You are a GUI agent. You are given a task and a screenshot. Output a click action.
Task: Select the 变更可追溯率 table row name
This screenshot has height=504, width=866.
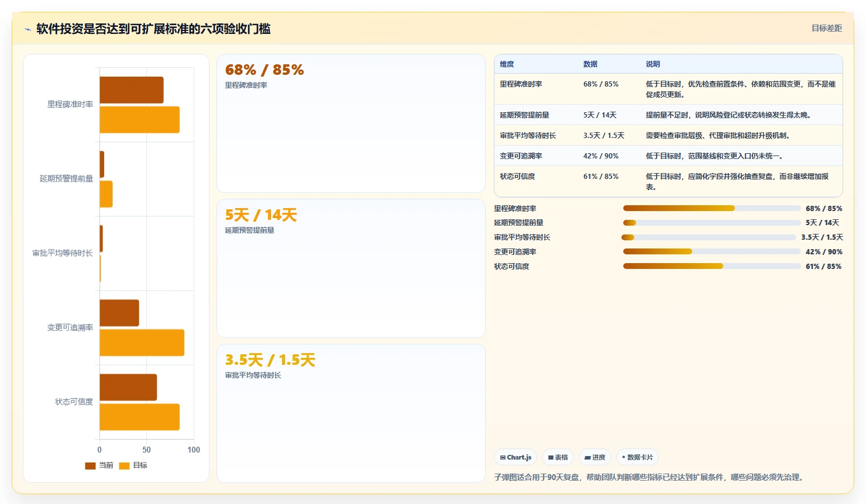(x=521, y=156)
